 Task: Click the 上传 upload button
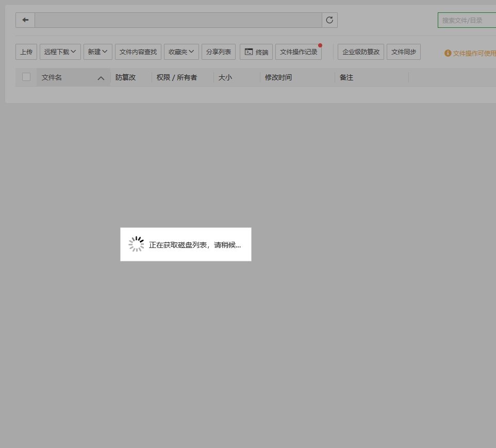26,52
